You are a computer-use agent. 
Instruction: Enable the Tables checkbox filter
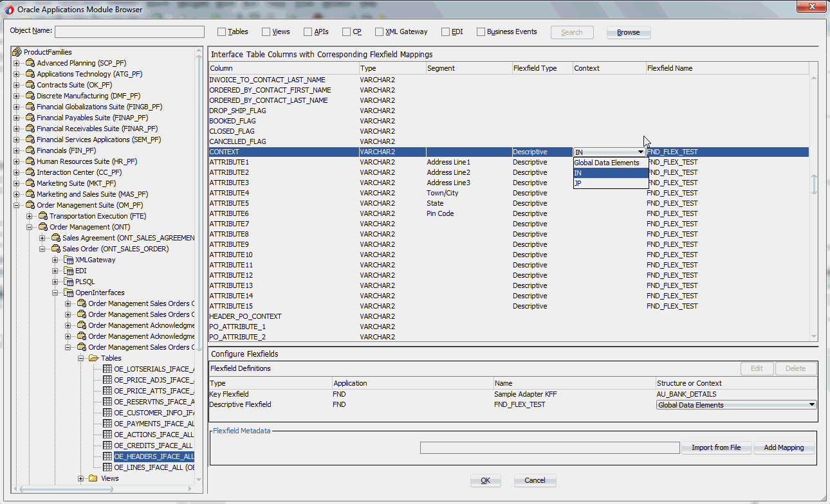click(222, 32)
